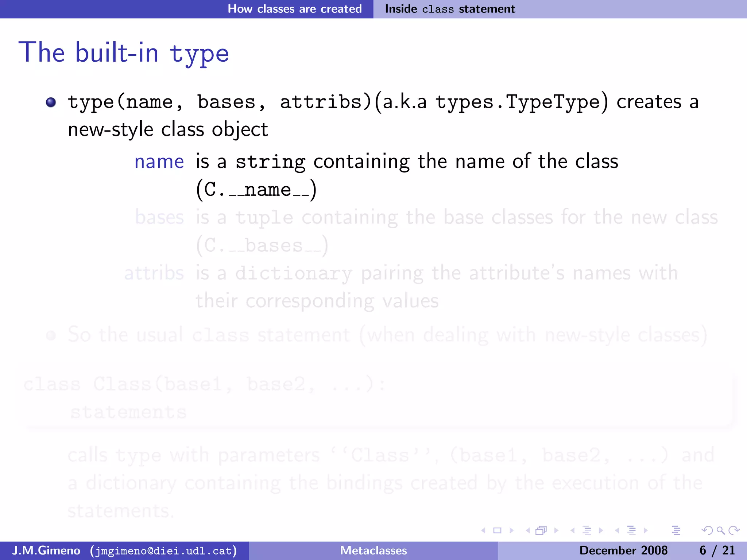The width and height of the screenshot is (747, 560).
Task: Click the go-forward curved arrow icon
Action: [734, 530]
